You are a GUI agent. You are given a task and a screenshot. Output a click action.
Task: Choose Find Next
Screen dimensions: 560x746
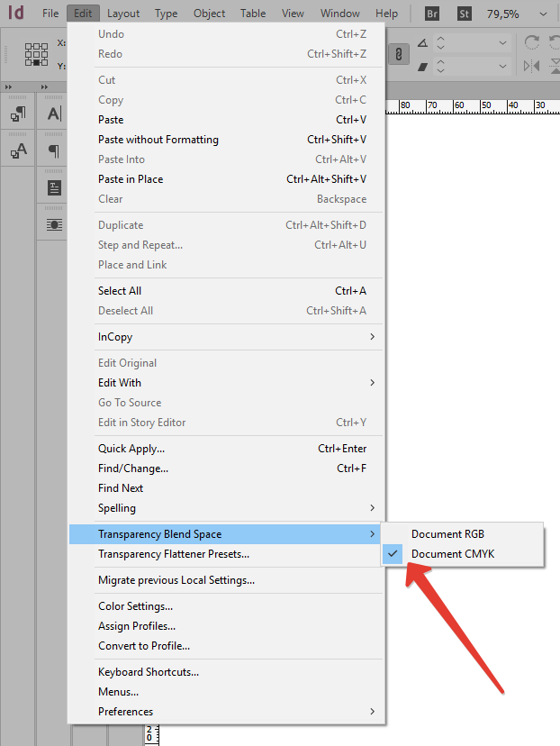click(226, 488)
